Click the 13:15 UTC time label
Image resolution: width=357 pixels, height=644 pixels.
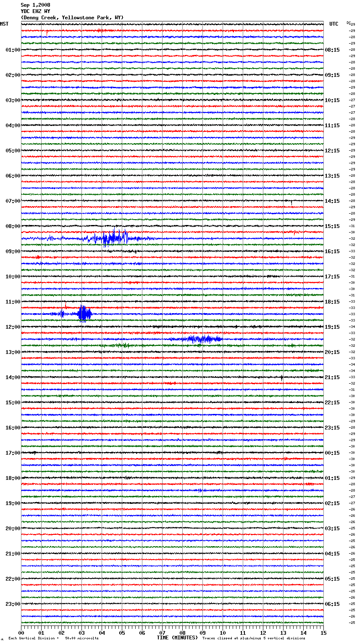(332, 176)
